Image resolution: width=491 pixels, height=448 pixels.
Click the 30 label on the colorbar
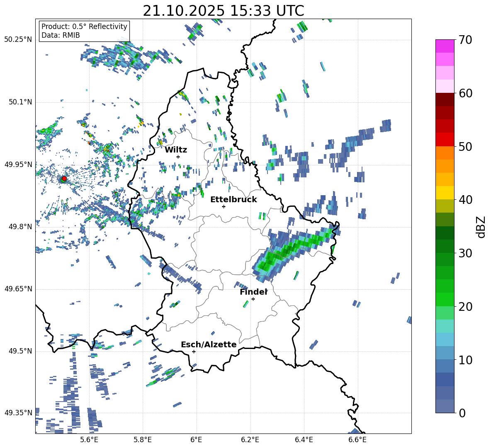(465, 253)
